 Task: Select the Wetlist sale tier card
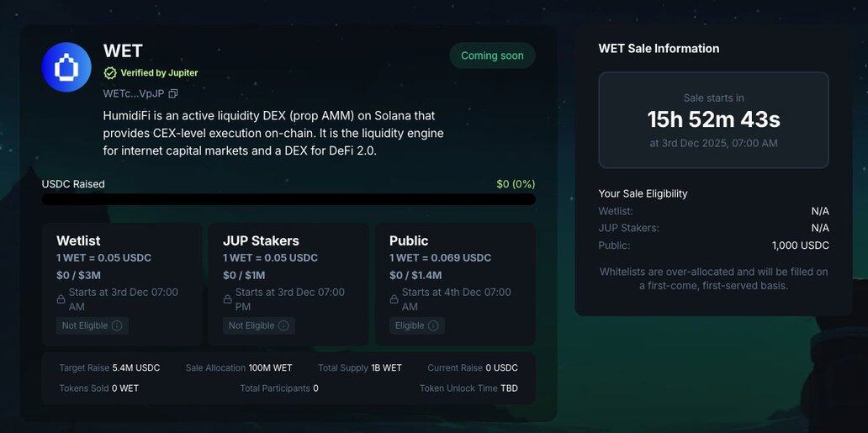click(x=122, y=283)
